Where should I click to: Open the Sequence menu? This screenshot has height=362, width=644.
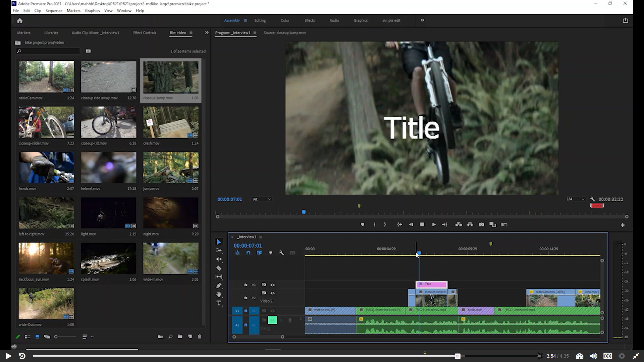(54, 11)
